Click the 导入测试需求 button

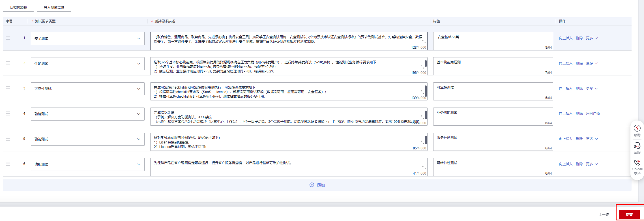tap(54, 8)
